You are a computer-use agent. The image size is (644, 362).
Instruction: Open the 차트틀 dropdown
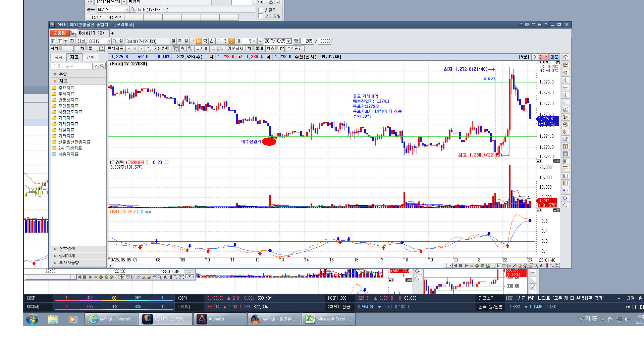tap(87, 49)
